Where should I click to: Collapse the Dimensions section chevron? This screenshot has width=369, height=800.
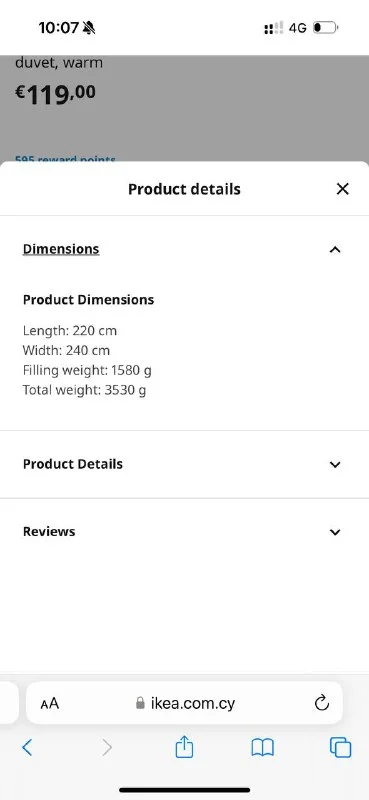(335, 249)
